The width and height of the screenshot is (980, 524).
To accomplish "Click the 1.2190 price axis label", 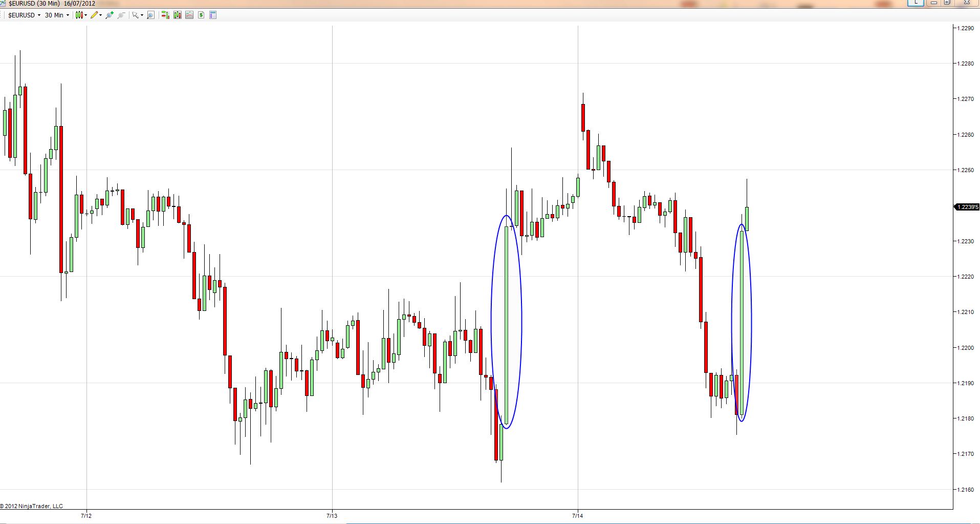I will pyautogui.click(x=965, y=383).
